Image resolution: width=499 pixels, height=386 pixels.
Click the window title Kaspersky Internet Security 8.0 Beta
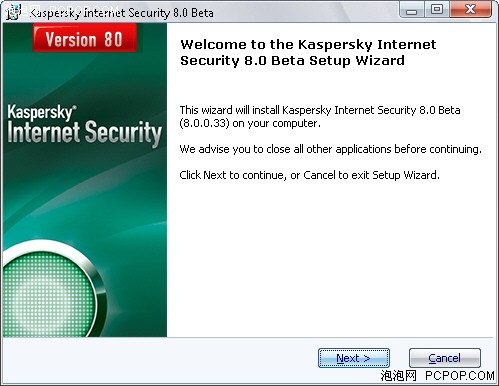click(121, 13)
